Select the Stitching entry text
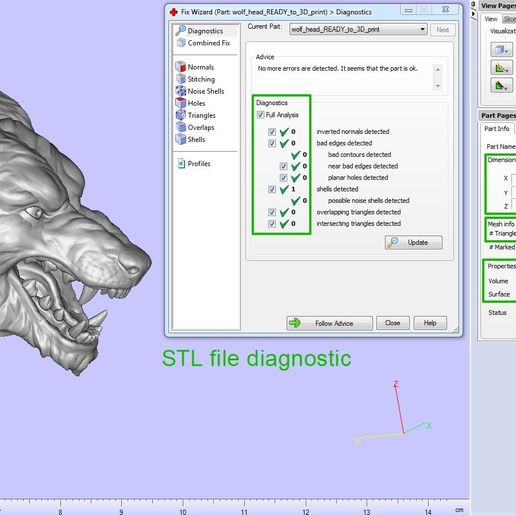Image resolution: width=516 pixels, height=516 pixels. (201, 79)
